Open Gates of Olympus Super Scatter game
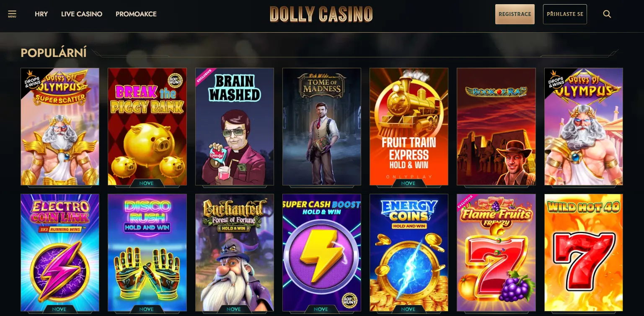644x316 pixels. pyautogui.click(x=60, y=126)
